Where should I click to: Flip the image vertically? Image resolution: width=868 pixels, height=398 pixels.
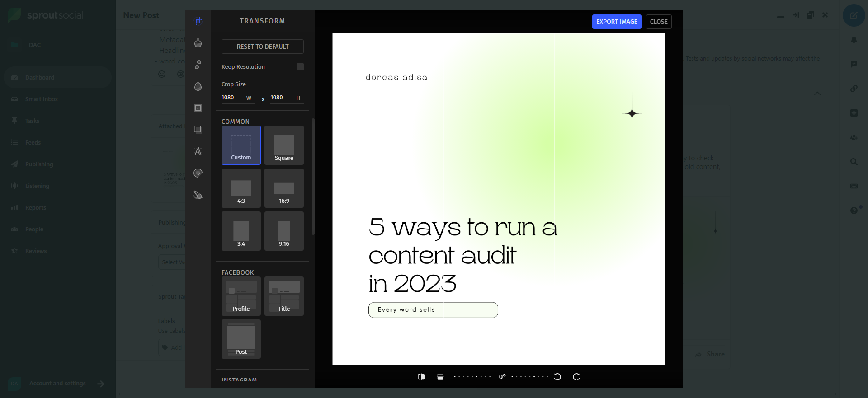(440, 377)
